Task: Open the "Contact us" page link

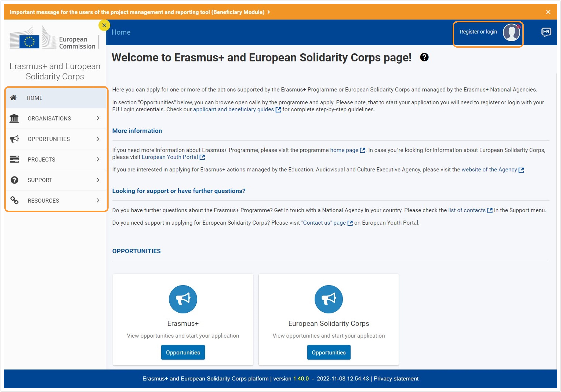Action: tap(324, 223)
